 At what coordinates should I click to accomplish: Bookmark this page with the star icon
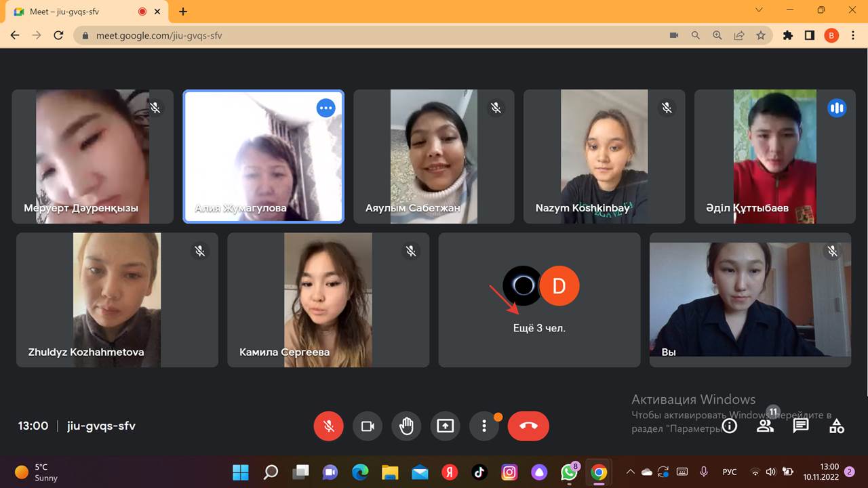coord(761,35)
